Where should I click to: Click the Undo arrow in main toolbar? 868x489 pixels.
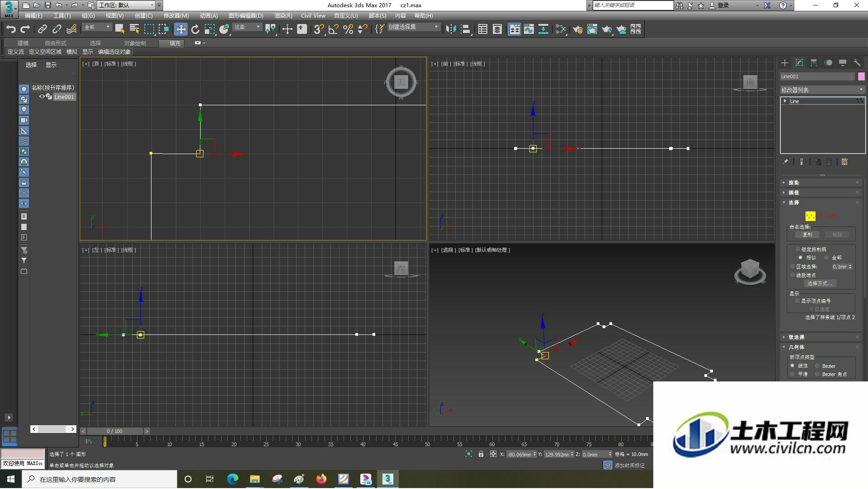[11, 29]
